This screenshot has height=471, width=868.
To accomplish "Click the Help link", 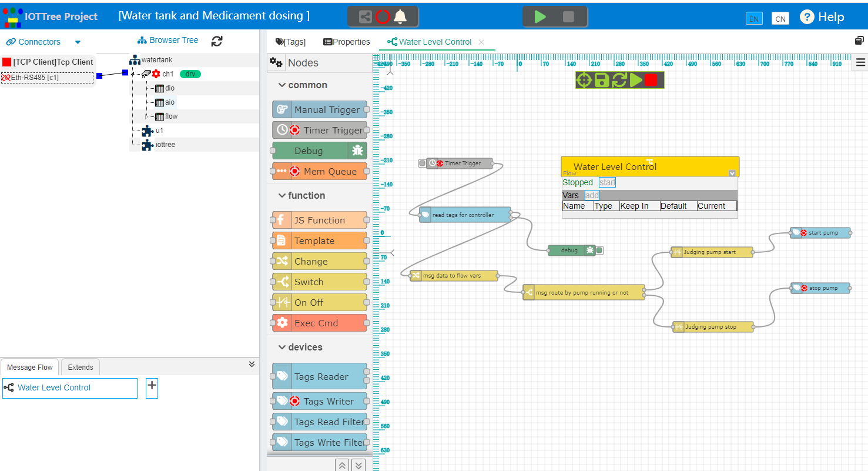I will pyautogui.click(x=823, y=17).
